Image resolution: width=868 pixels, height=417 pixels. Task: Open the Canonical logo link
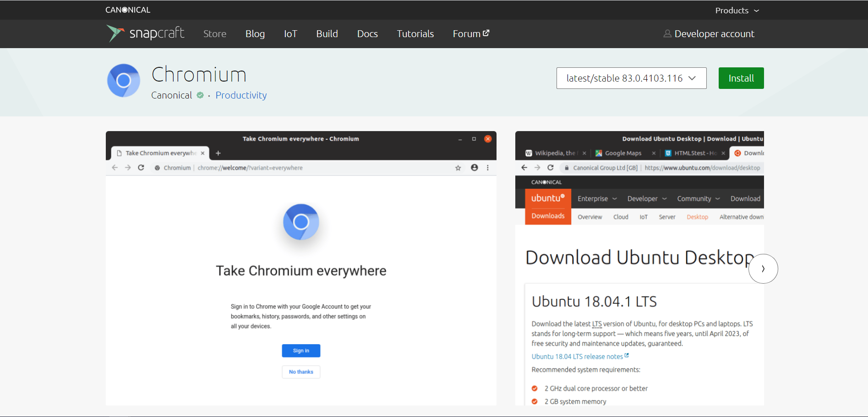tap(128, 10)
